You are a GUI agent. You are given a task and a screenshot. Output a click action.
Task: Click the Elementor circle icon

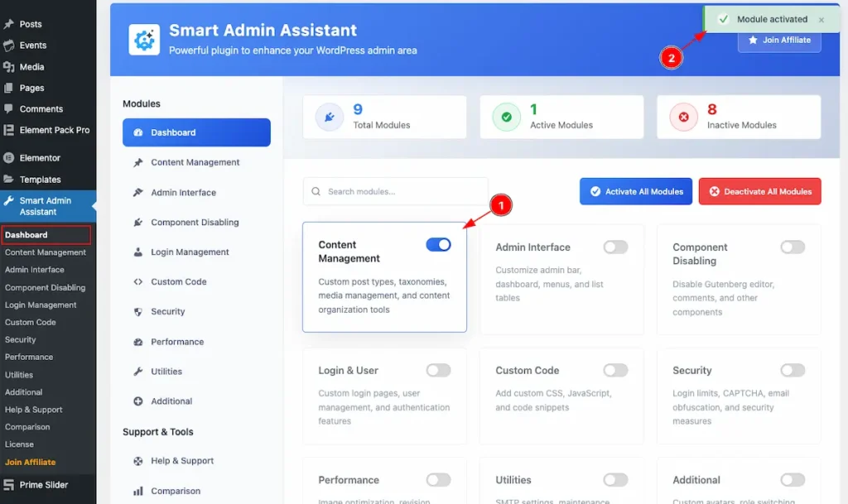click(x=8, y=158)
